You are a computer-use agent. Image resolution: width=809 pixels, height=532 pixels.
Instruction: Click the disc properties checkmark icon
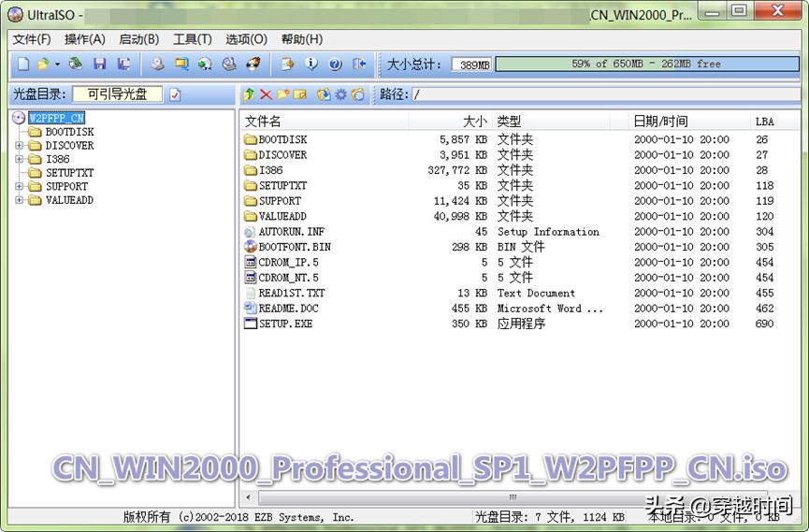pos(176,95)
